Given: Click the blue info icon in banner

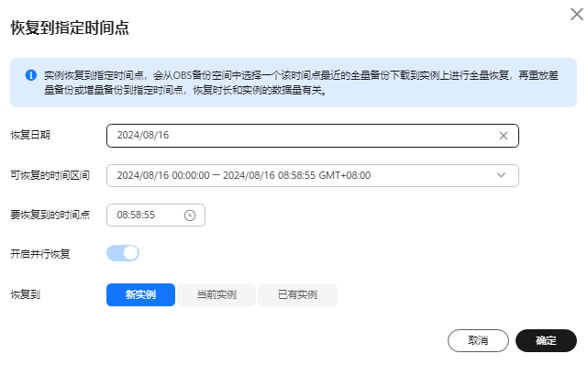Looking at the screenshot, I should 31,75.
